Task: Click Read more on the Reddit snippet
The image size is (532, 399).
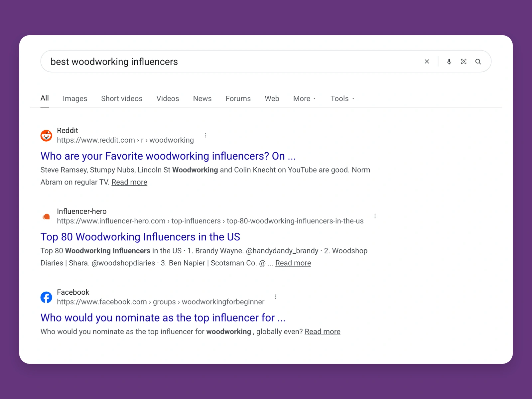Action: point(129,182)
